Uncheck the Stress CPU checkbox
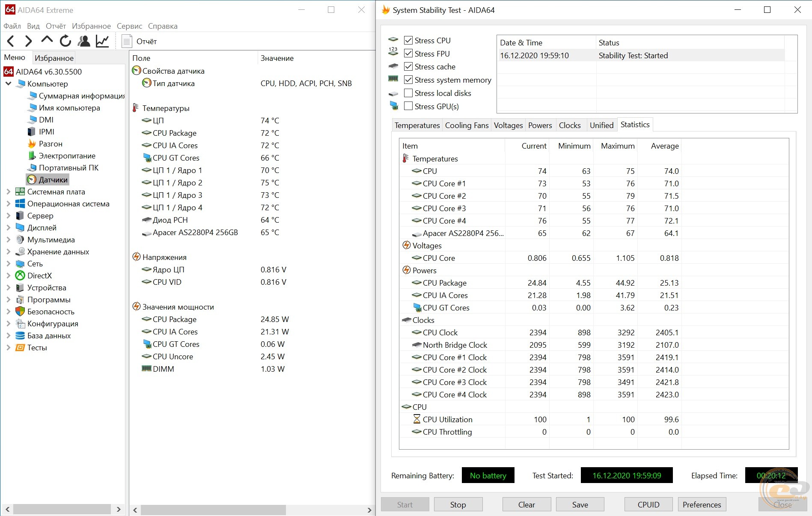The image size is (812, 516). click(408, 40)
